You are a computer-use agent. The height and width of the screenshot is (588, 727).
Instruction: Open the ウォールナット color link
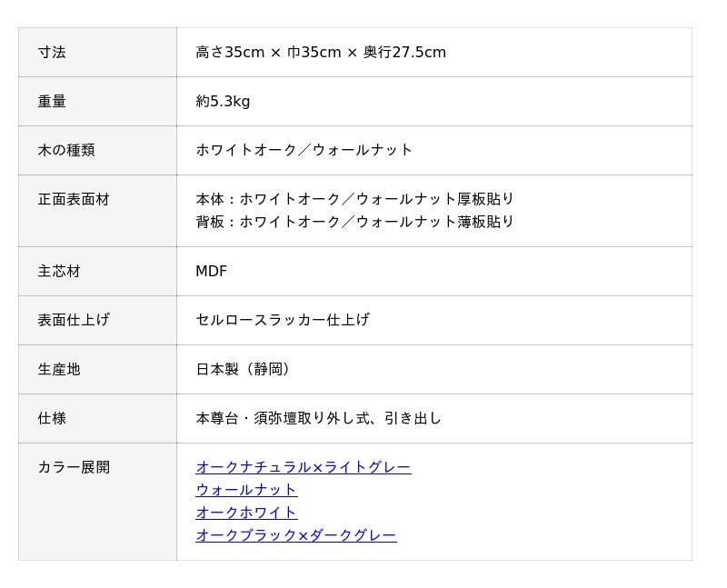(x=246, y=490)
